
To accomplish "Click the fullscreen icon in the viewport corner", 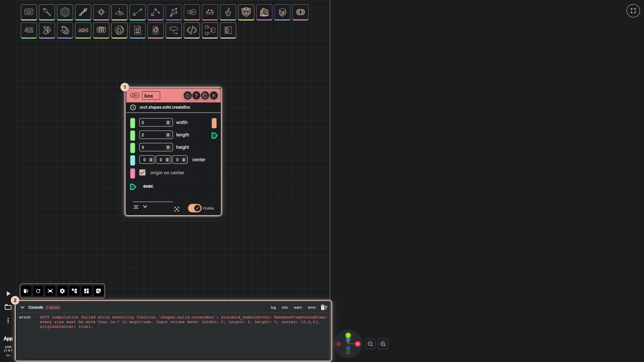I will point(633,11).
